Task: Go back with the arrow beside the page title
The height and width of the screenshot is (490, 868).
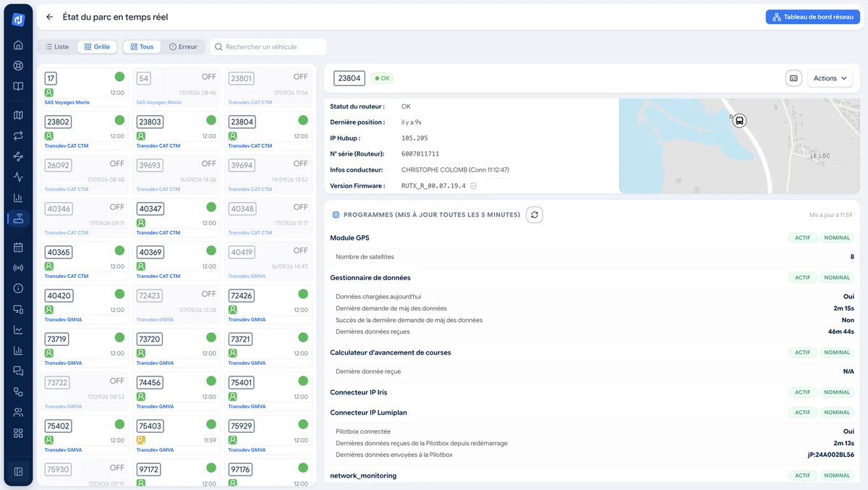Action: point(49,17)
